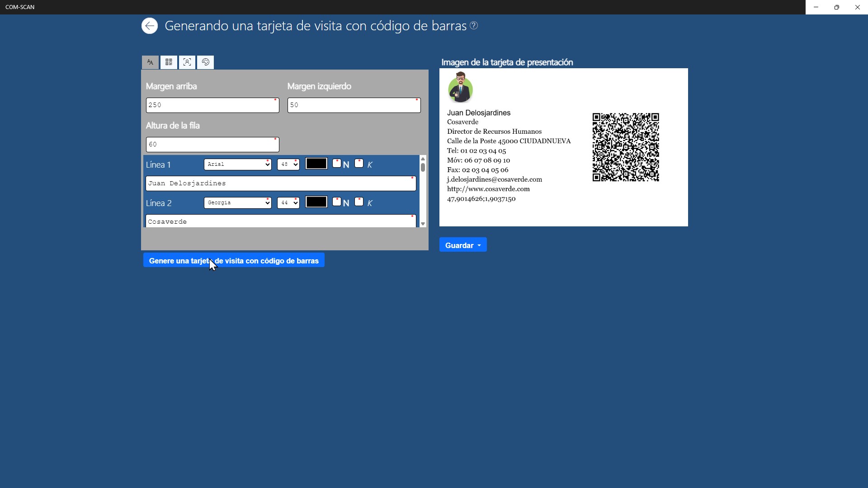
Task: Click the avatar photo on card preview
Action: pos(460,88)
